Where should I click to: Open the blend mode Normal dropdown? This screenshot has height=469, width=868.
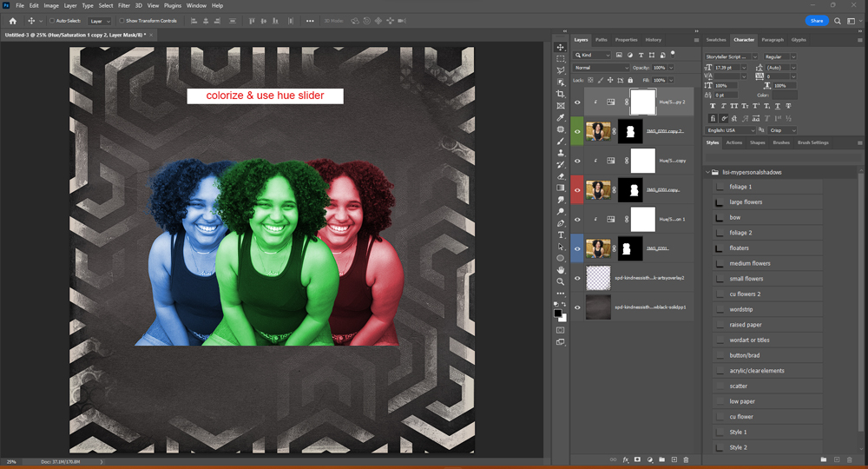602,68
